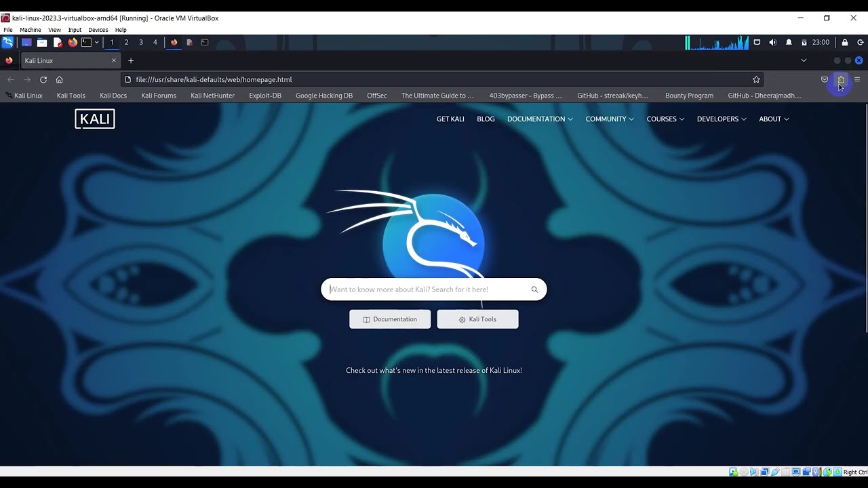The image size is (868, 488).
Task: Open a new browser tab
Action: (131, 60)
